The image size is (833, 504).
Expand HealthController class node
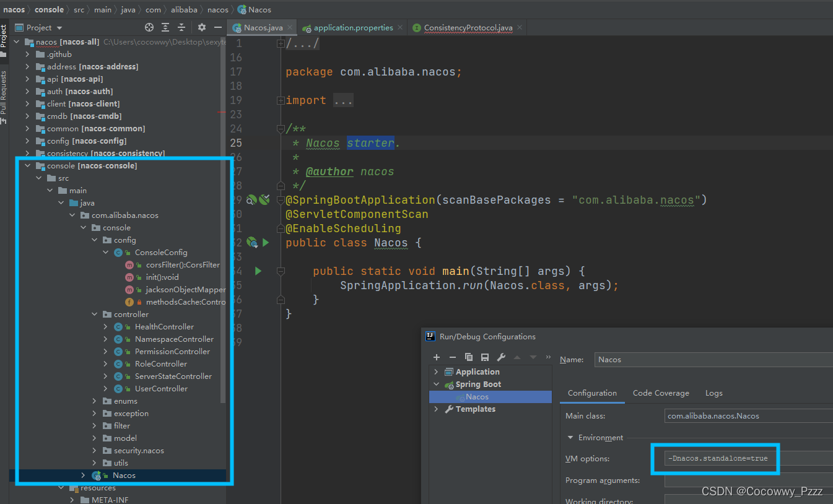[105, 327]
